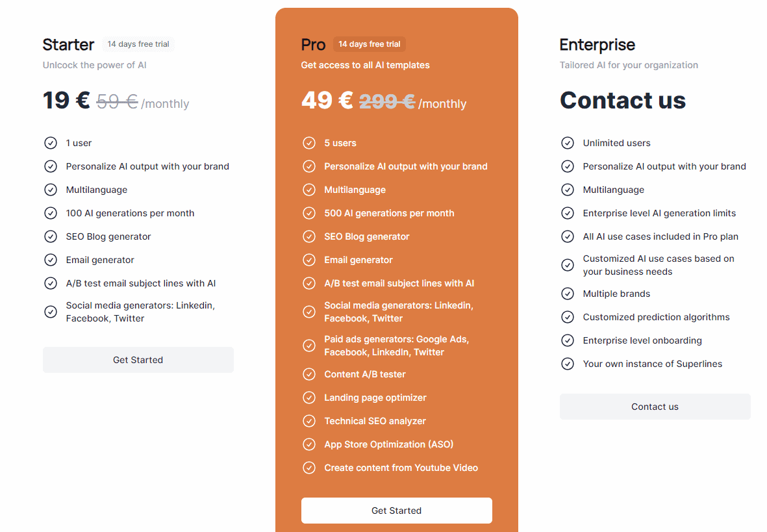Click the check icon for "SEO Blog generator" in Starter
Viewport: 767px width, 532px height.
[51, 236]
